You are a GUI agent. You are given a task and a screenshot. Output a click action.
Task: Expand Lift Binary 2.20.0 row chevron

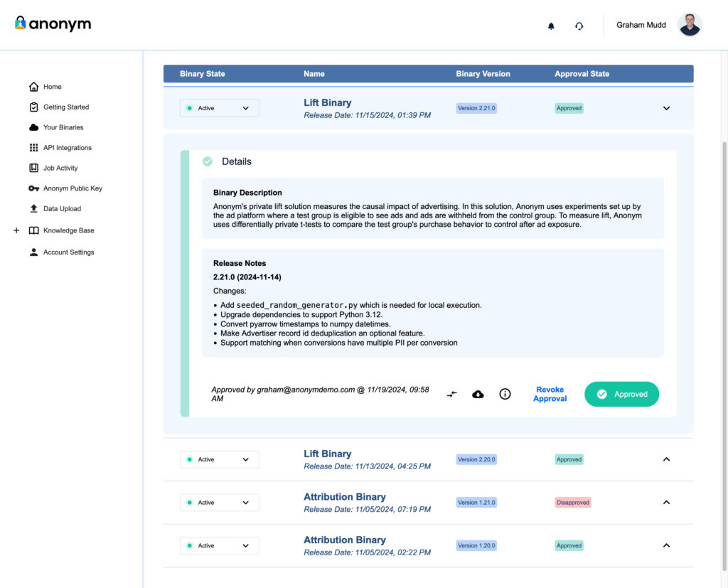tap(666, 459)
